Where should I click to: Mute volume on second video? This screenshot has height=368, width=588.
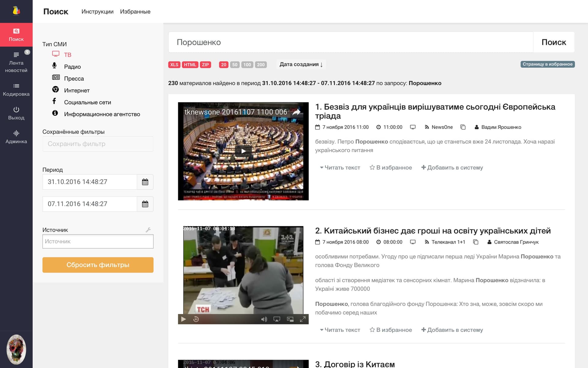[x=264, y=319]
